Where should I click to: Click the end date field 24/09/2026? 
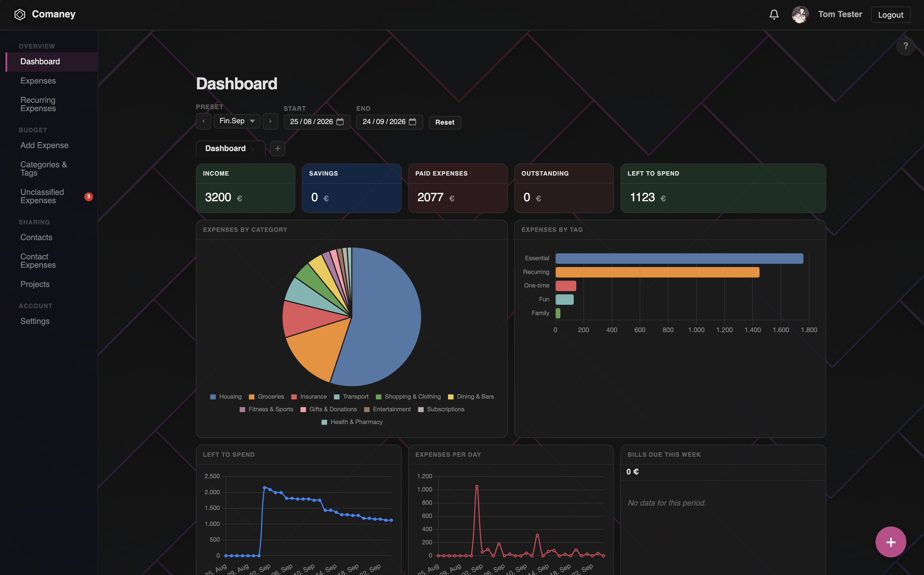point(389,122)
